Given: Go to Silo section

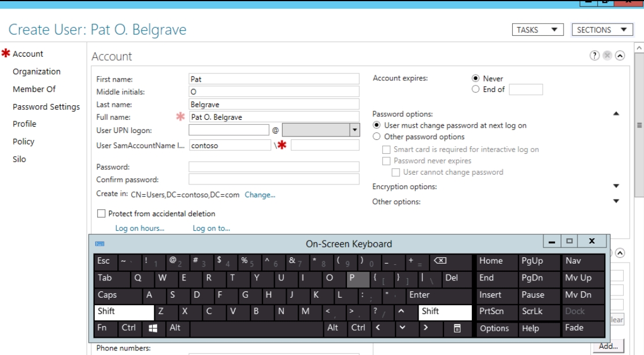Looking at the screenshot, I should pos(19,159).
